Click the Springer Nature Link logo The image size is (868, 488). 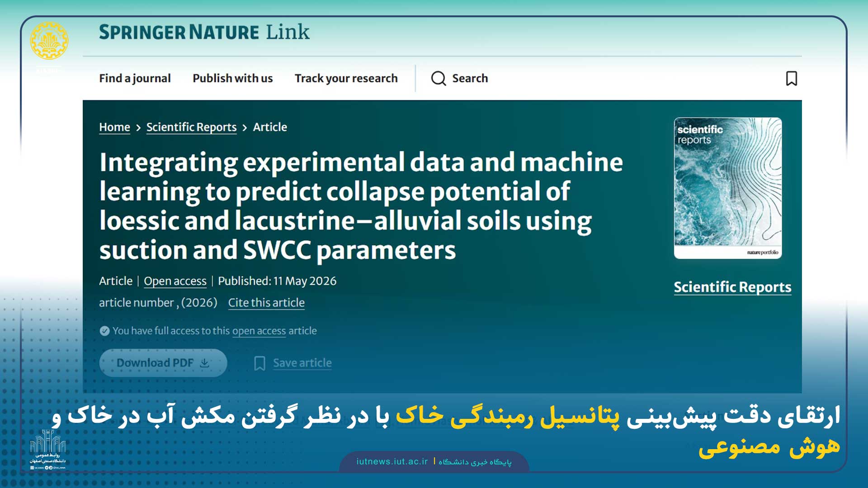coord(204,32)
